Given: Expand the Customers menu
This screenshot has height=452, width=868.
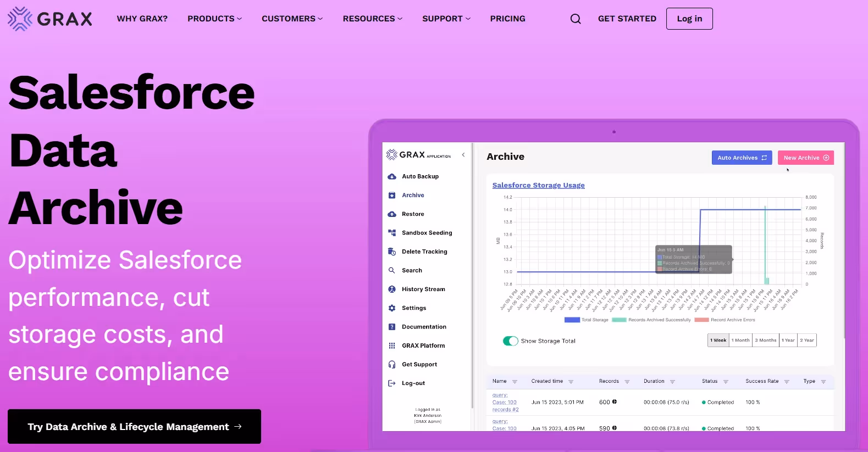Looking at the screenshot, I should [x=292, y=19].
